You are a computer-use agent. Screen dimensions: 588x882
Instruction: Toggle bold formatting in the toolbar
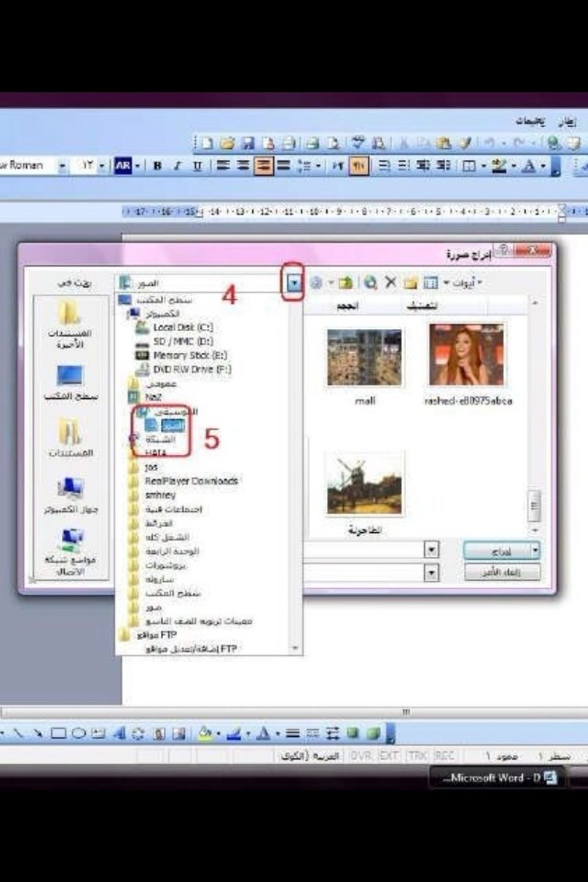(x=157, y=166)
